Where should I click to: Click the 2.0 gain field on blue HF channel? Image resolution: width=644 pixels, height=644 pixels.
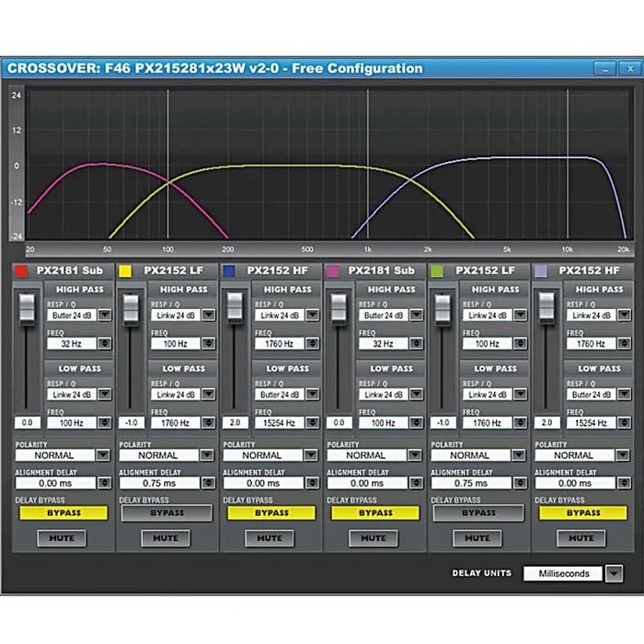coord(235,422)
